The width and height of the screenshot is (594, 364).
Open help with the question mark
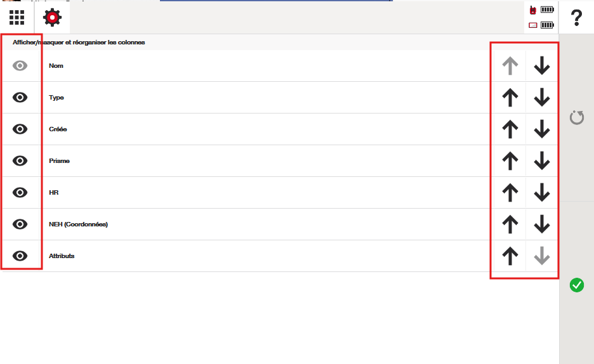tap(576, 18)
